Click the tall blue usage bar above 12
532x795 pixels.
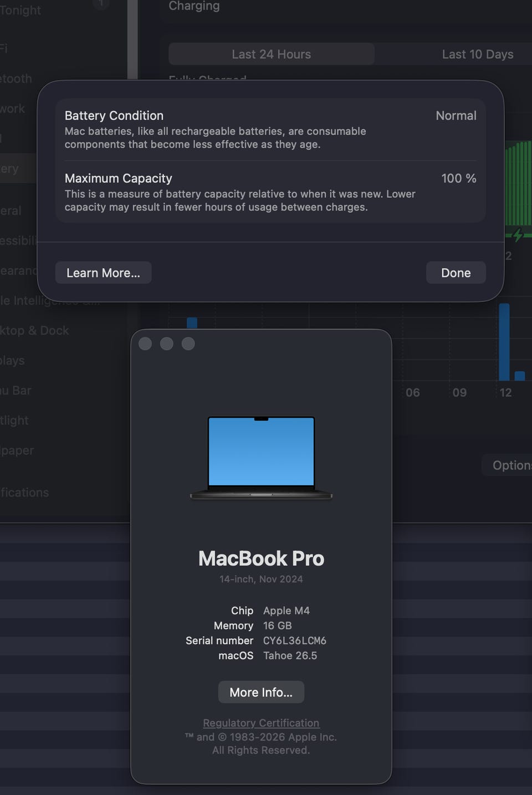click(504, 342)
